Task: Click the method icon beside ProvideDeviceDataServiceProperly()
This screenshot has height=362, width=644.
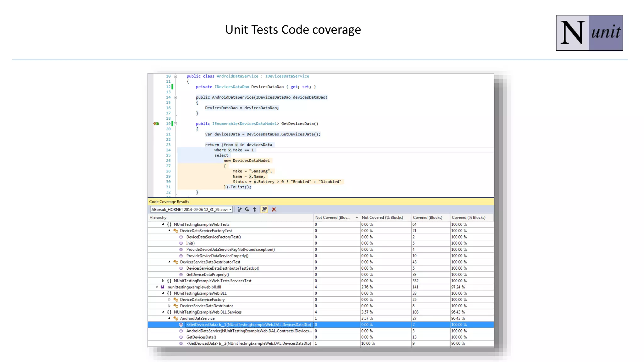Action: tap(181, 256)
